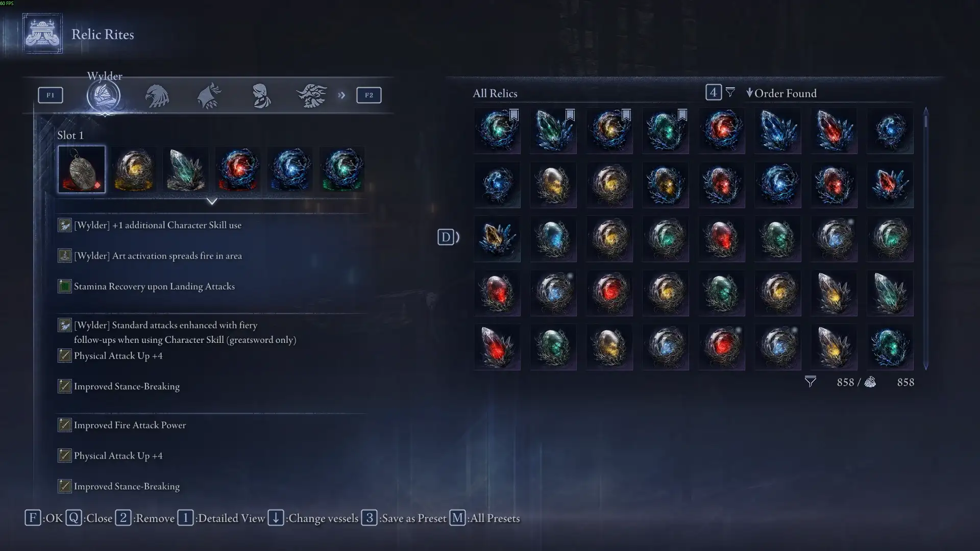This screenshot has height=551, width=980.
Task: Choose the crystal shard relic in vessel slots
Action: pyautogui.click(x=186, y=169)
